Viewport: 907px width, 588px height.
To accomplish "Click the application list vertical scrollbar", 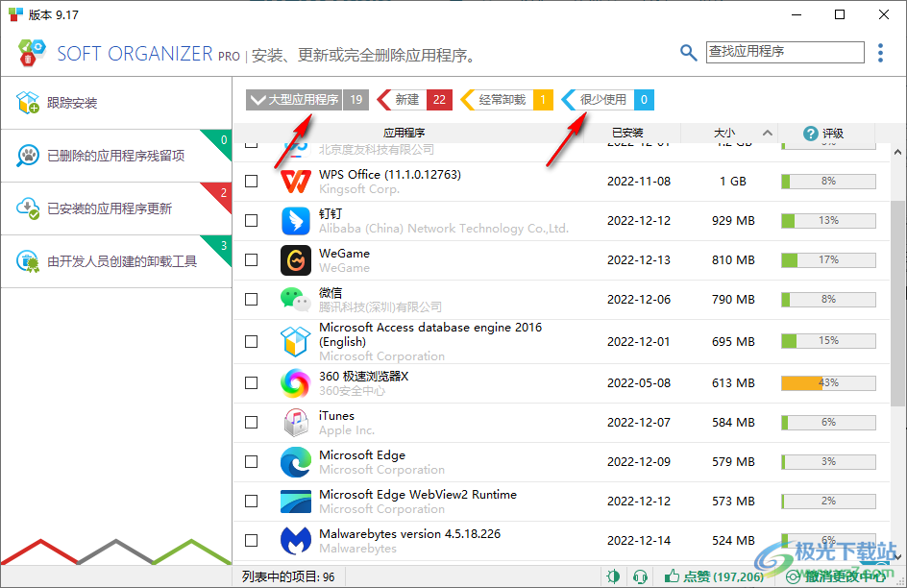I will coord(897,304).
